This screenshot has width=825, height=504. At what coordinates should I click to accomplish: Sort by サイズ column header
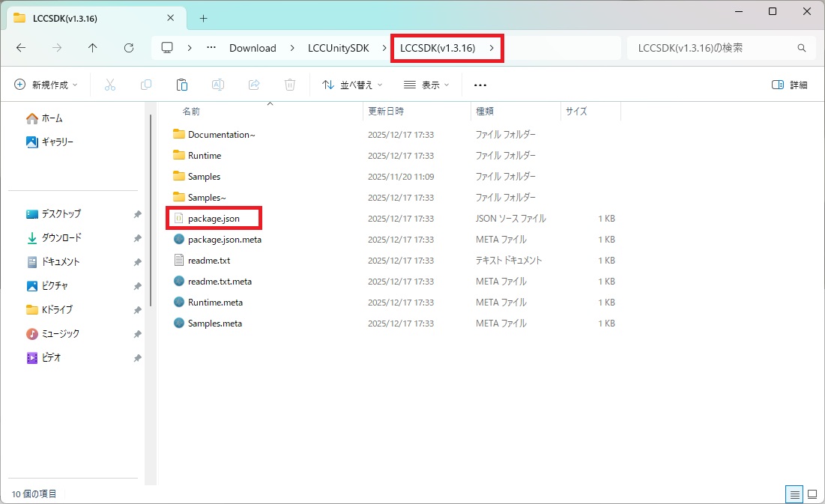pos(576,112)
